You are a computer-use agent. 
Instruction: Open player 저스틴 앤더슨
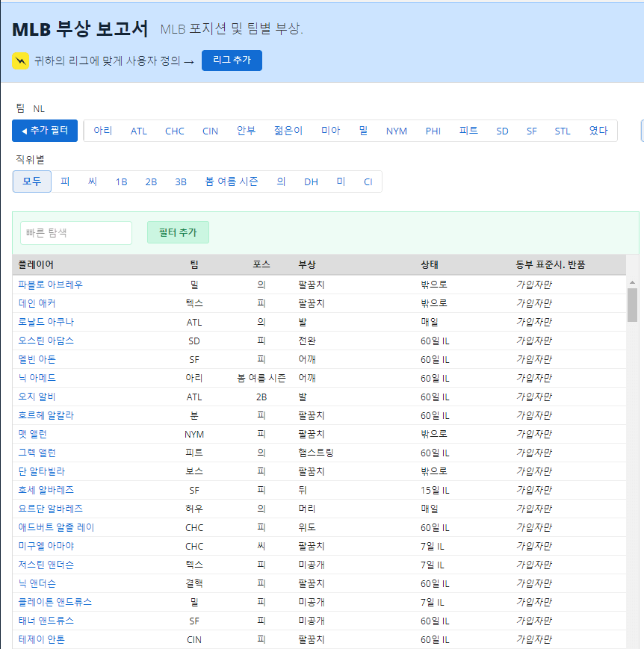click(46, 565)
